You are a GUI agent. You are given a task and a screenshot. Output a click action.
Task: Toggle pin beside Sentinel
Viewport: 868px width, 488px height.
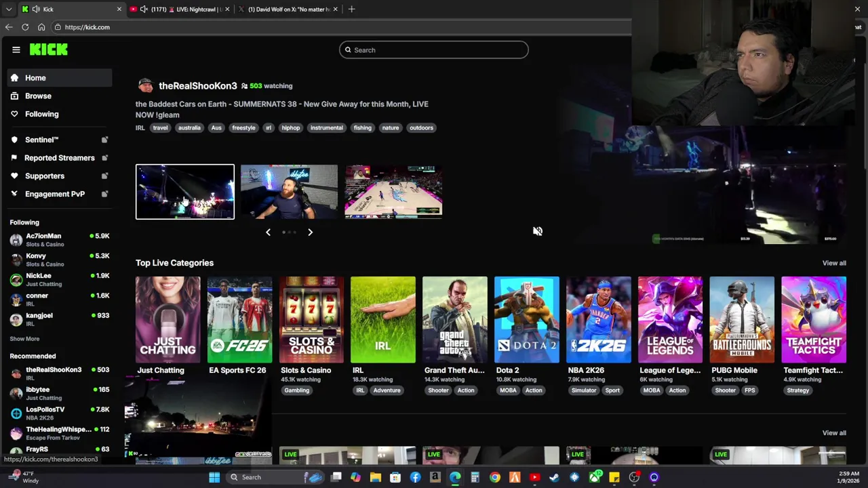click(x=104, y=140)
